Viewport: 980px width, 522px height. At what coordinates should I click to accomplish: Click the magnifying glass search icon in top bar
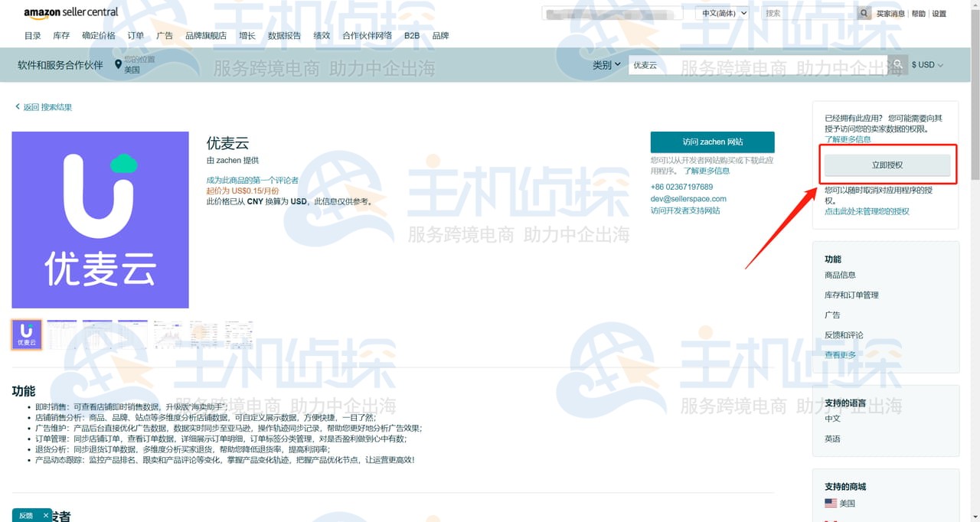(x=864, y=13)
